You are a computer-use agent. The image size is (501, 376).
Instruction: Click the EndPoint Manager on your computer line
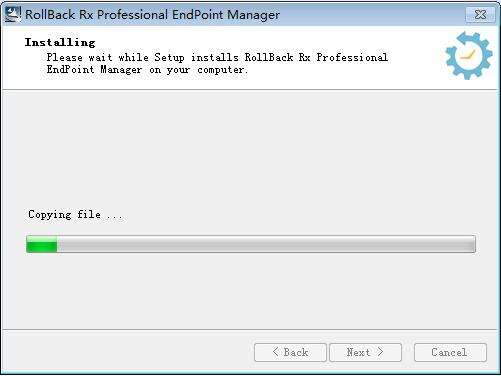(x=147, y=70)
